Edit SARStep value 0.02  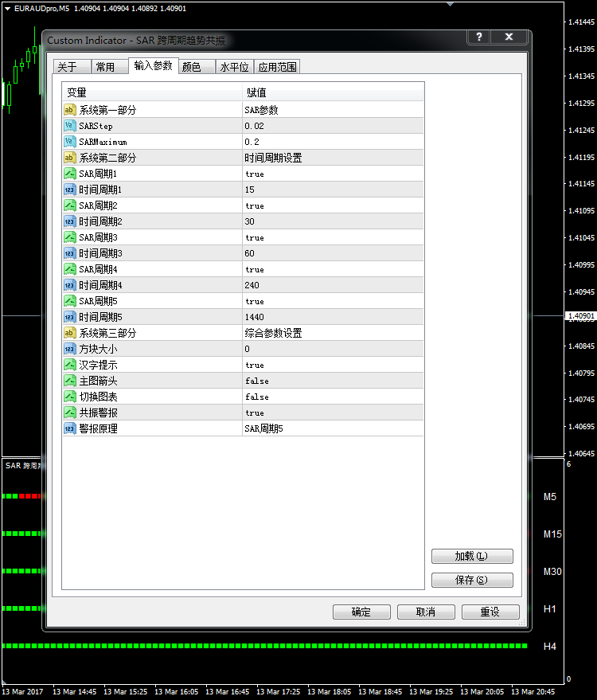point(333,126)
